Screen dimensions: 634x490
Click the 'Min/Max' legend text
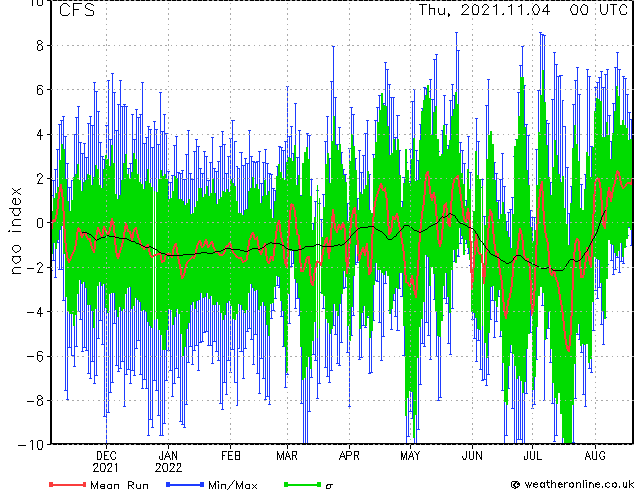point(232,485)
